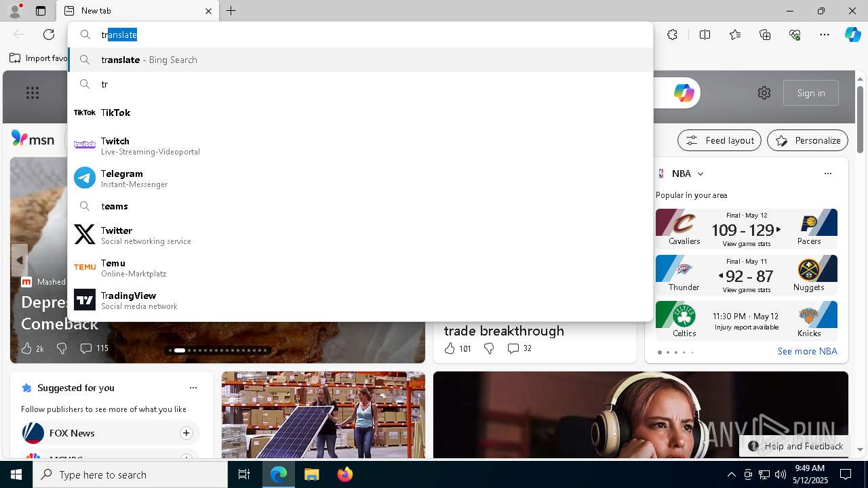Open NBA card more options ellipsis
The image size is (868, 488).
pos(828,174)
